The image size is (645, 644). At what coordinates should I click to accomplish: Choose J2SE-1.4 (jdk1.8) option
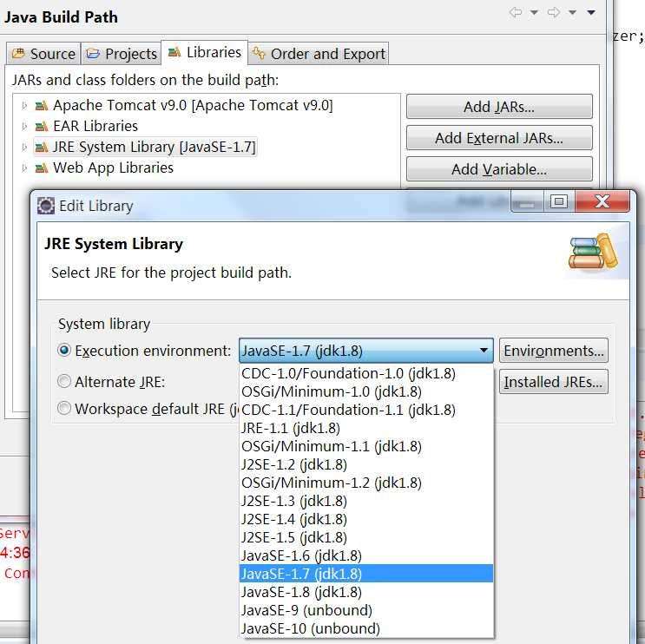tap(366, 519)
